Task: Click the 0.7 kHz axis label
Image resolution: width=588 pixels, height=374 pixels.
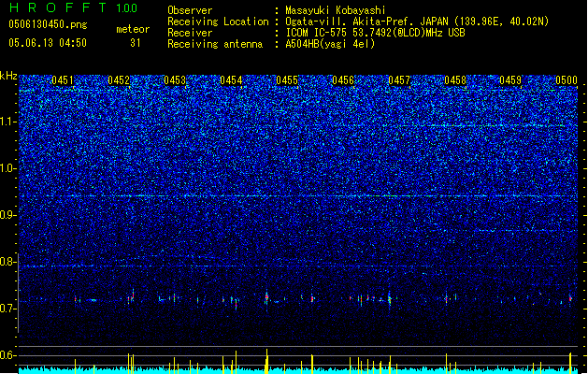Action: [x=7, y=309]
